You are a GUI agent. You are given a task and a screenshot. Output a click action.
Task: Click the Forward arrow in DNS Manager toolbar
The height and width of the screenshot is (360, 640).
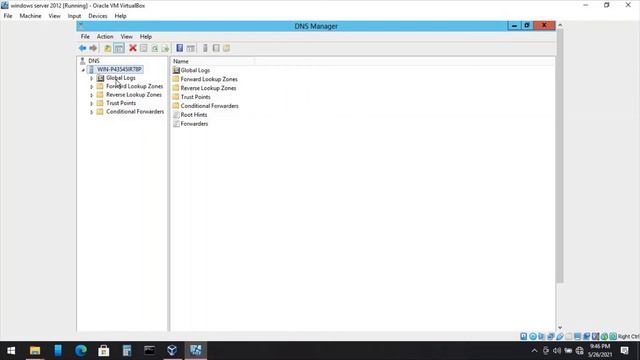93,48
